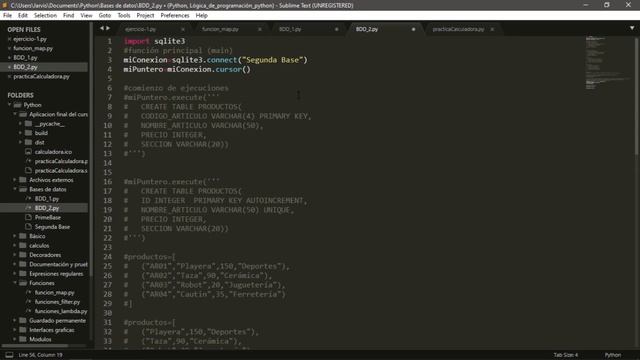Collapse the Aplicacion final del curso folder
This screenshot has height=360, width=640.
(x=15, y=114)
